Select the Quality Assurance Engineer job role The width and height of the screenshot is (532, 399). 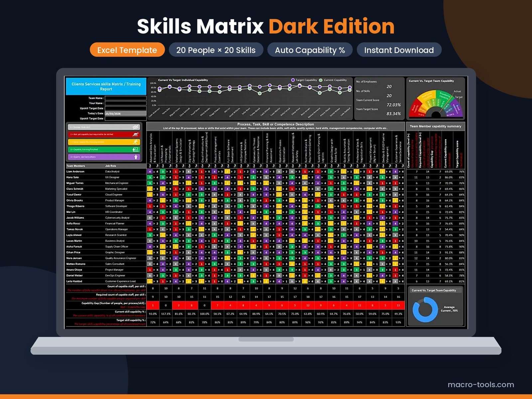point(121,258)
